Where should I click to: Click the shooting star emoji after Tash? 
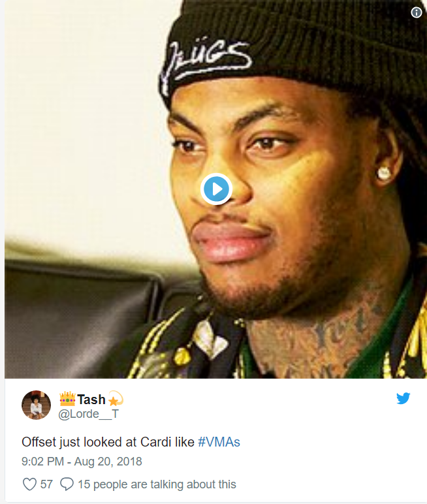coord(116,399)
